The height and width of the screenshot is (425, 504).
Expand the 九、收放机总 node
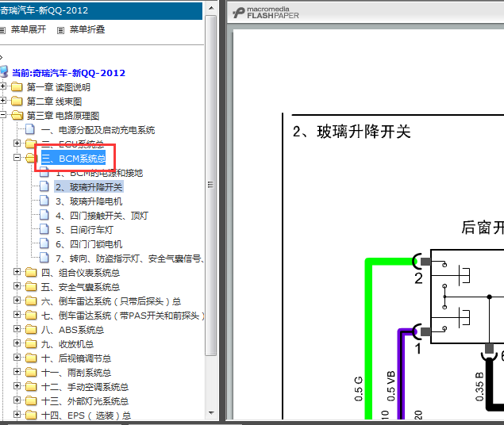click(17, 343)
